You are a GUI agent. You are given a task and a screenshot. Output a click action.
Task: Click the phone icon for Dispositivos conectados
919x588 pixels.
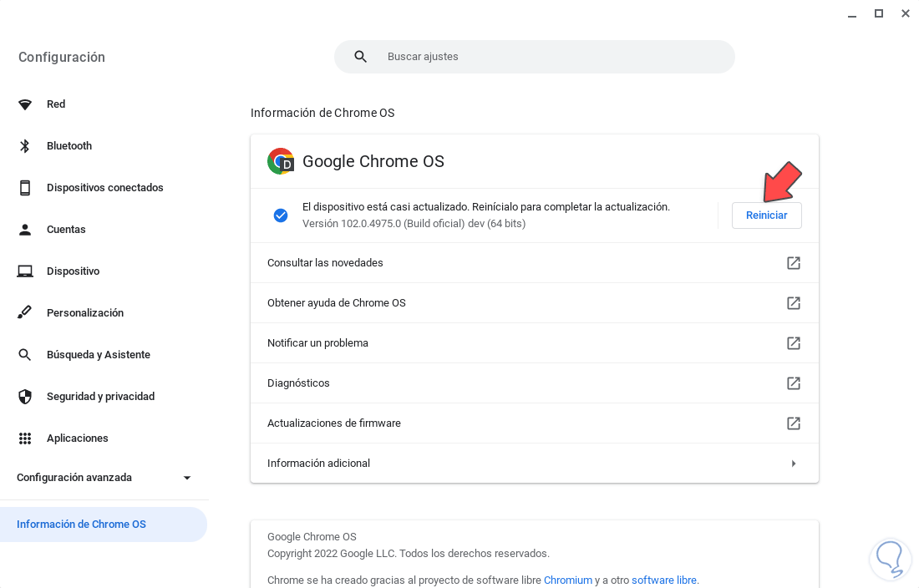(x=25, y=188)
